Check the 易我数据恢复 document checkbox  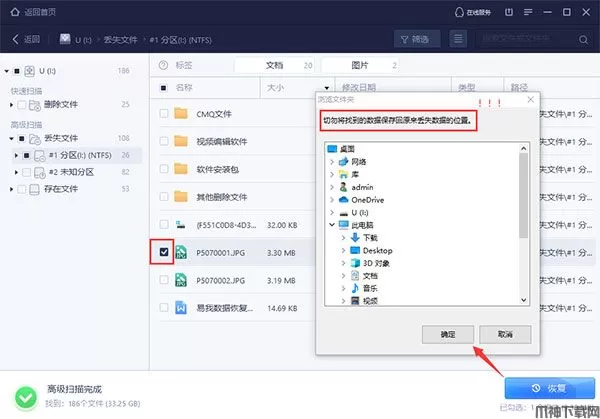coord(164,307)
